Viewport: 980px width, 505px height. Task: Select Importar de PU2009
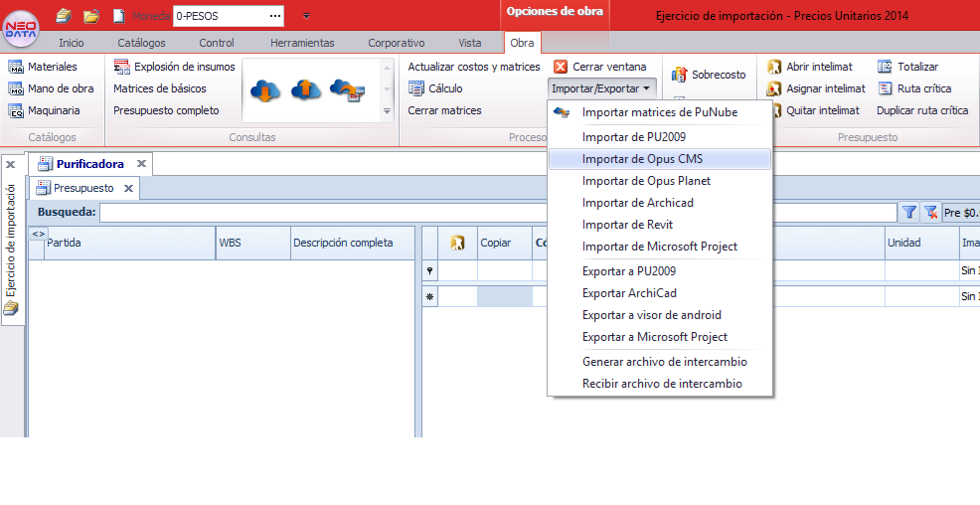(659, 137)
